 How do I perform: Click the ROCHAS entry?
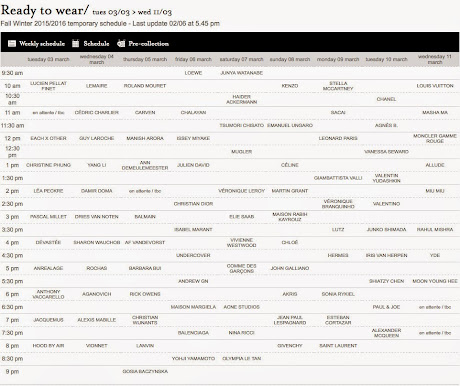(97, 268)
